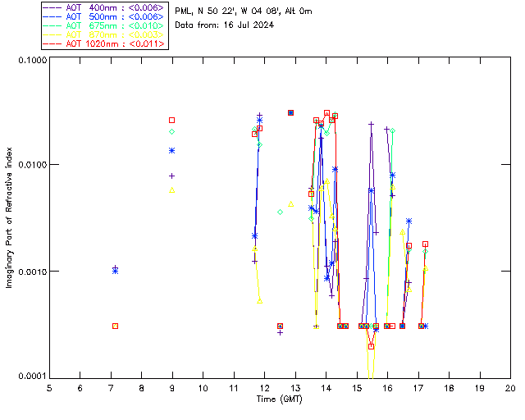Click the y-axis label 0.1000
525x420 pixels.
point(32,60)
